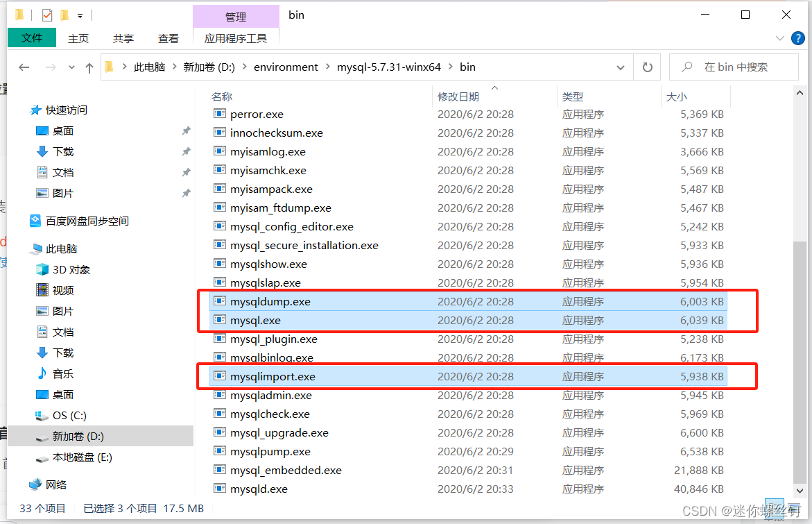812x524 pixels.
Task: Click the mysql.exe file icon
Action: pos(220,320)
